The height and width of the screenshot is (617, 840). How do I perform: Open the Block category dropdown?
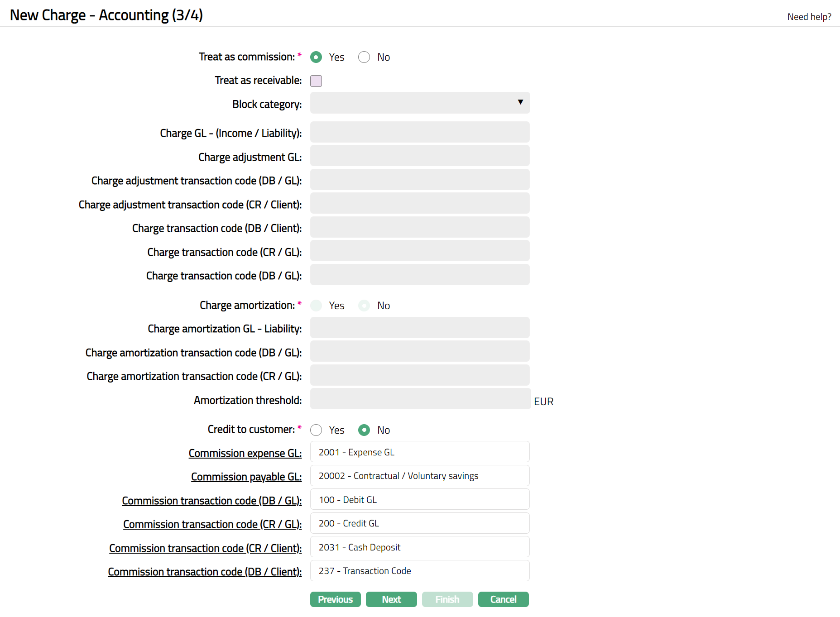[420, 103]
